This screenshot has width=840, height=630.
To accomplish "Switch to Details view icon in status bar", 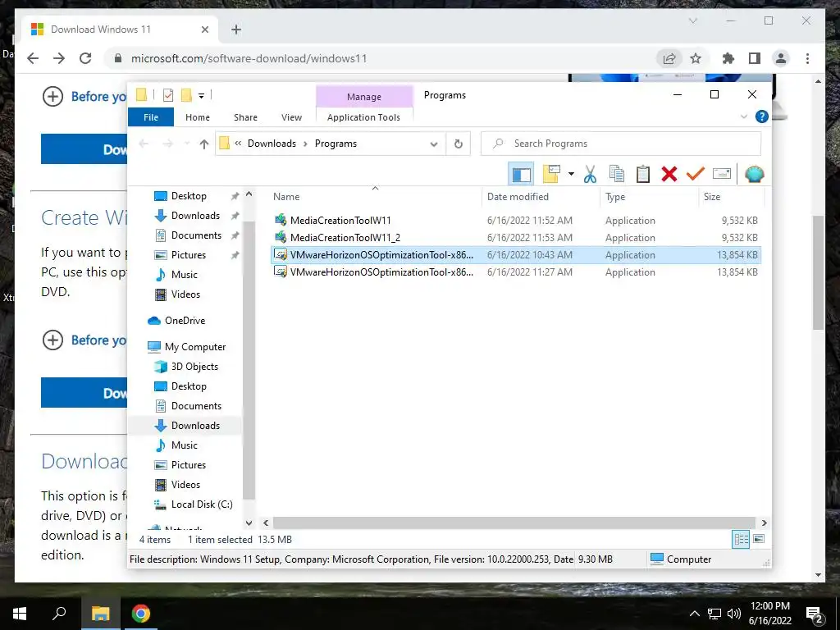I will pos(741,539).
